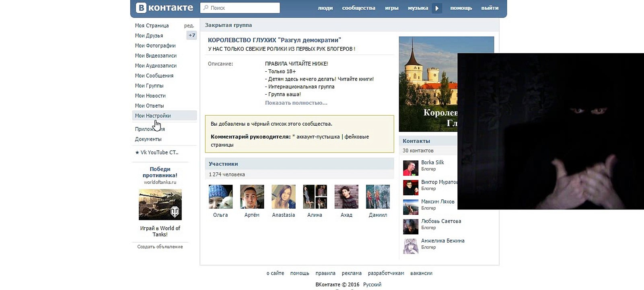Click Создать объявление under the ad
The image size is (644, 290).
pyautogui.click(x=160, y=246)
